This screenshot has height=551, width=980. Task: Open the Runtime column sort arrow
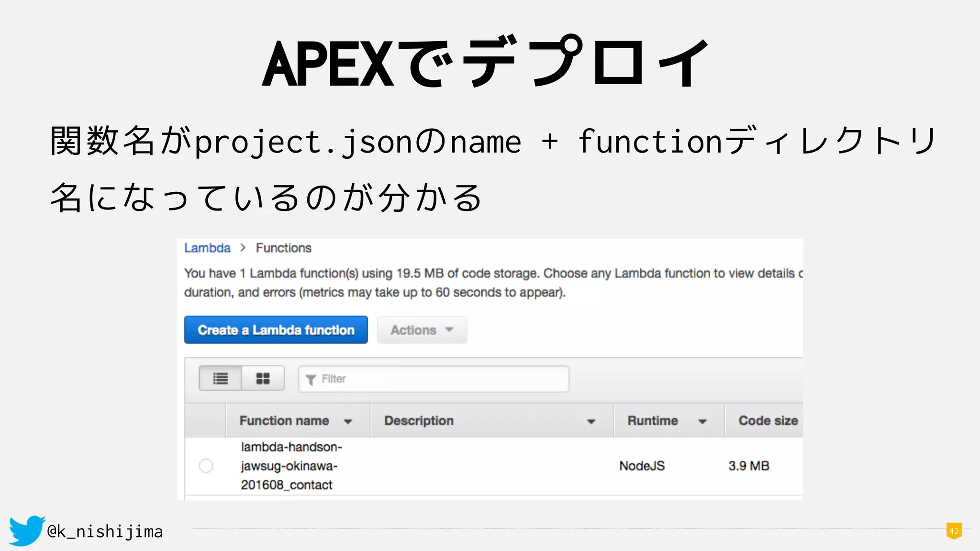702,421
